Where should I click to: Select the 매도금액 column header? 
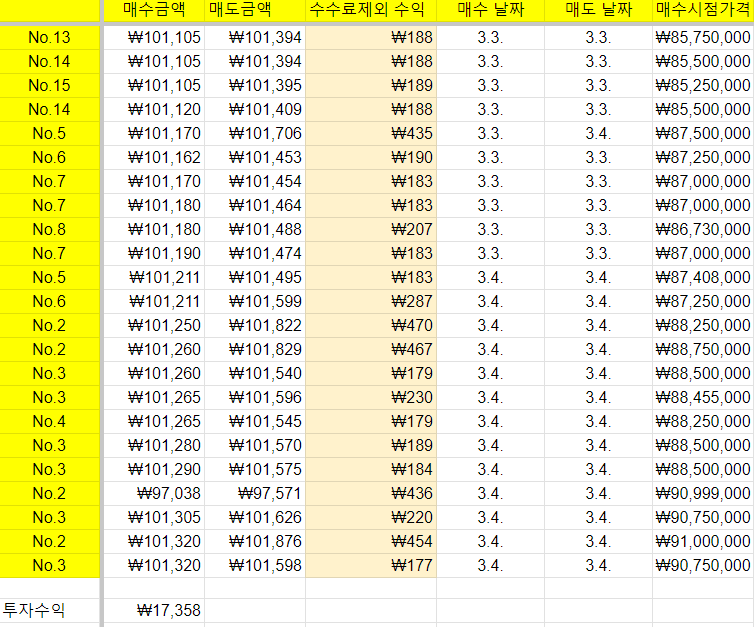click(x=255, y=10)
